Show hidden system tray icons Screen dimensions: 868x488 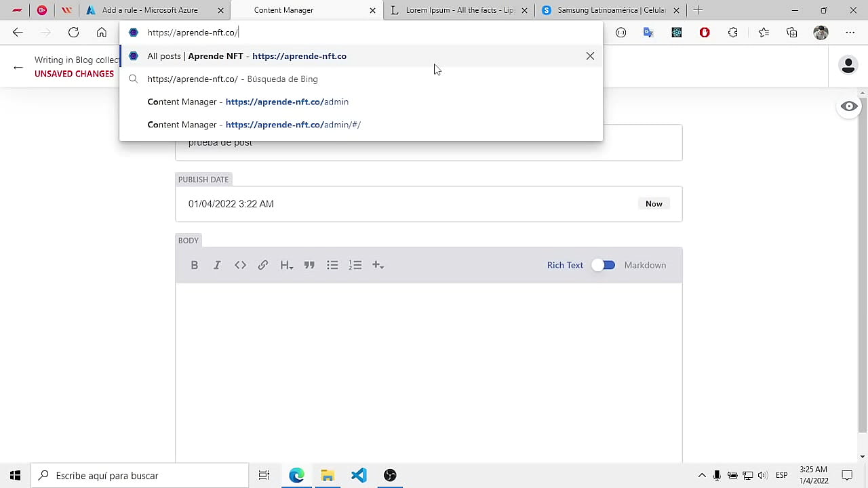click(702, 476)
